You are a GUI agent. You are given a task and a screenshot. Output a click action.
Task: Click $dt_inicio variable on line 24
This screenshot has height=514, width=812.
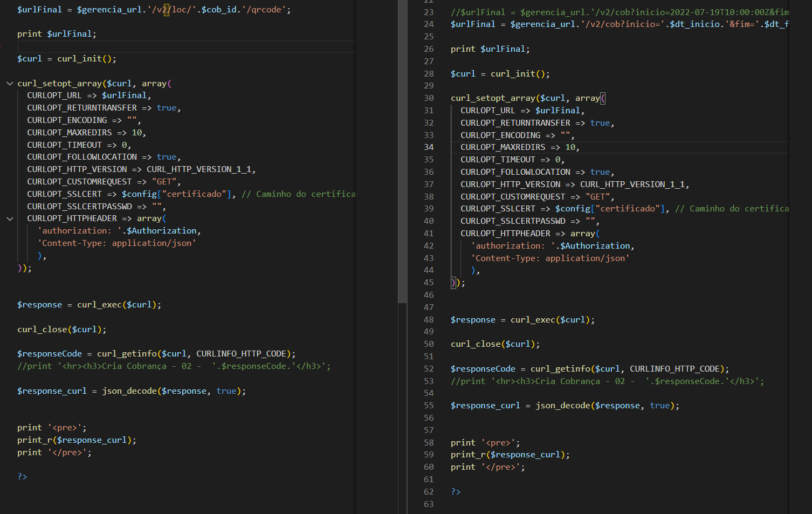694,24
